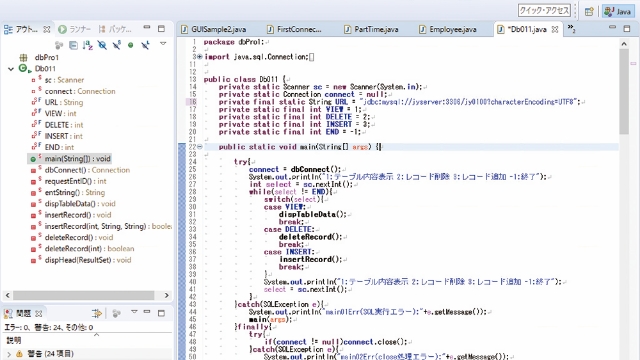Image resolution: width=640 pixels, height=360 pixels.
Task: Toggle hide local types filter in Outline
Action: (x=145, y=45)
